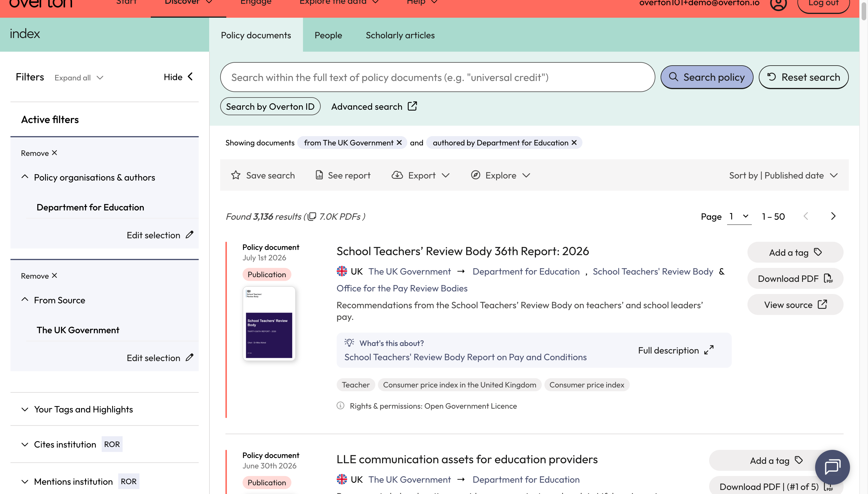Open the Export dropdown menu
The image size is (868, 494).
point(420,175)
